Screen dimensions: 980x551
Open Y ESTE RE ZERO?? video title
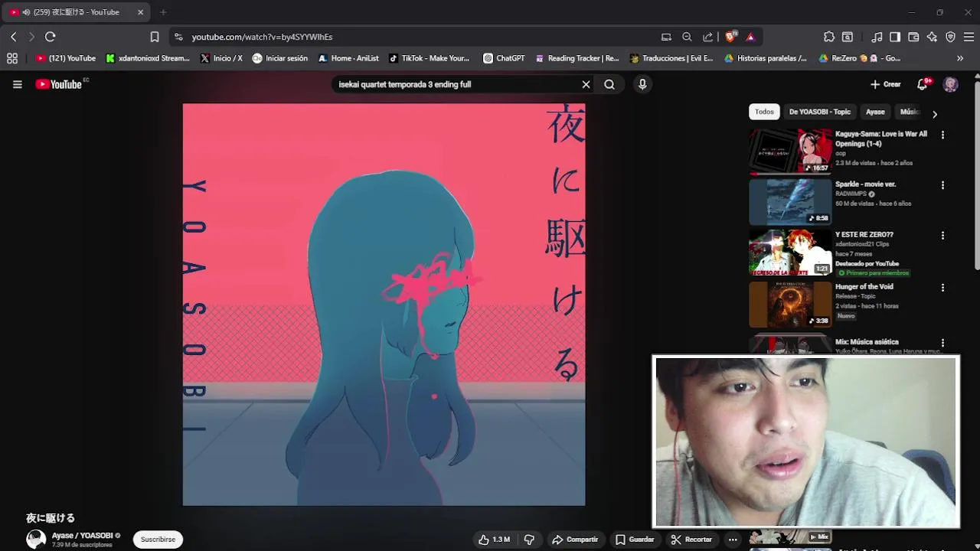pos(864,235)
